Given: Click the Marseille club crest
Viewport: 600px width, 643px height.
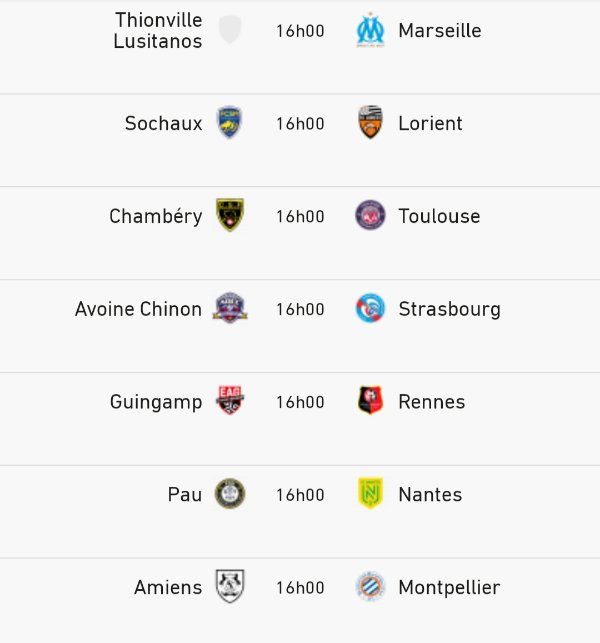Looking at the screenshot, I should pos(370,30).
